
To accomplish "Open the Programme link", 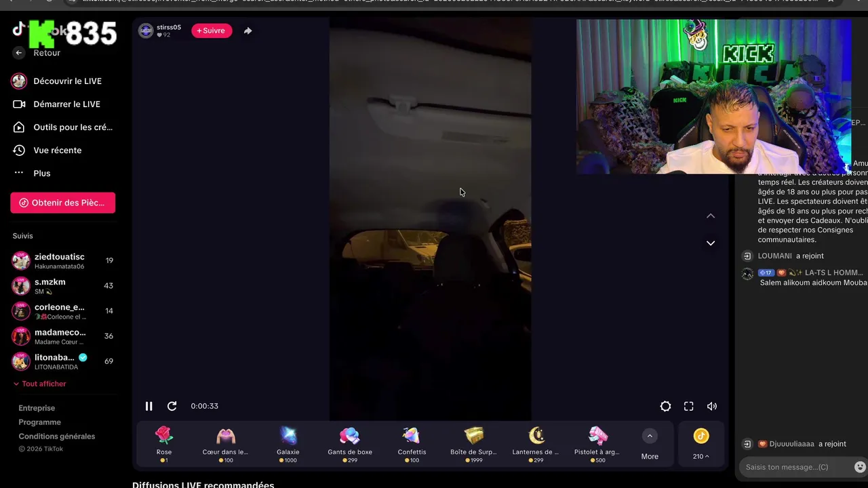I will coord(39,422).
